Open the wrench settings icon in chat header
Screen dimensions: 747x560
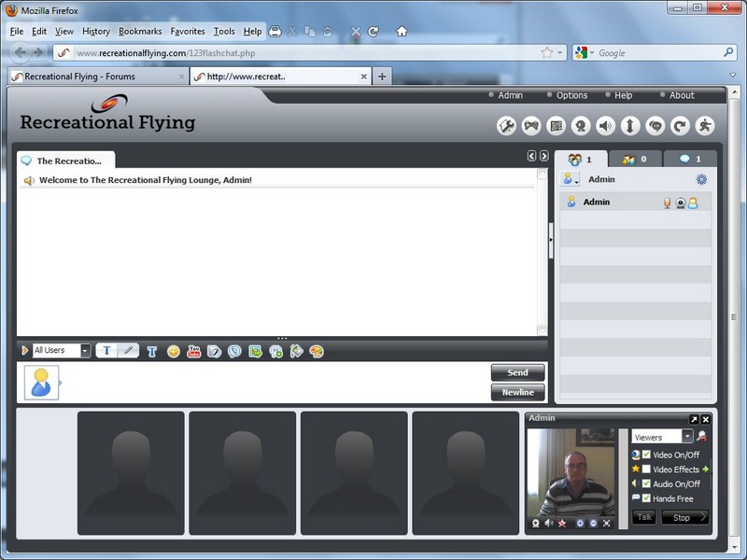click(506, 126)
